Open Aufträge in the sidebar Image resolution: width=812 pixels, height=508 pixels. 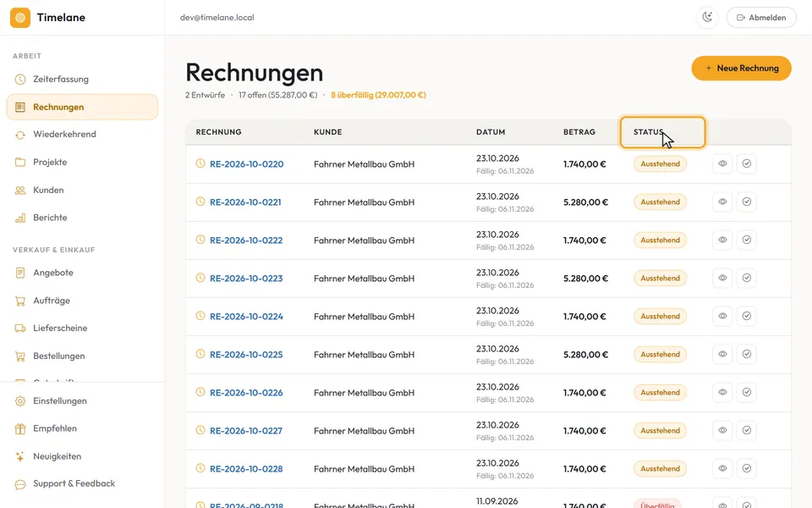82,301
